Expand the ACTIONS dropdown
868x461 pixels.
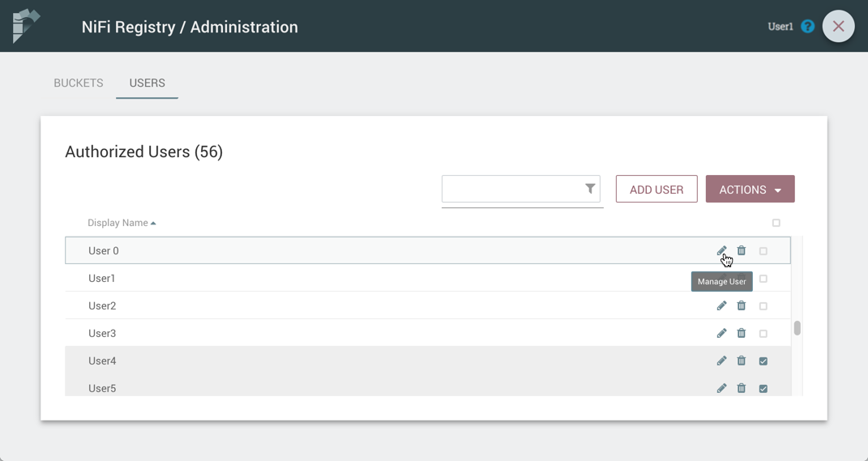(750, 190)
